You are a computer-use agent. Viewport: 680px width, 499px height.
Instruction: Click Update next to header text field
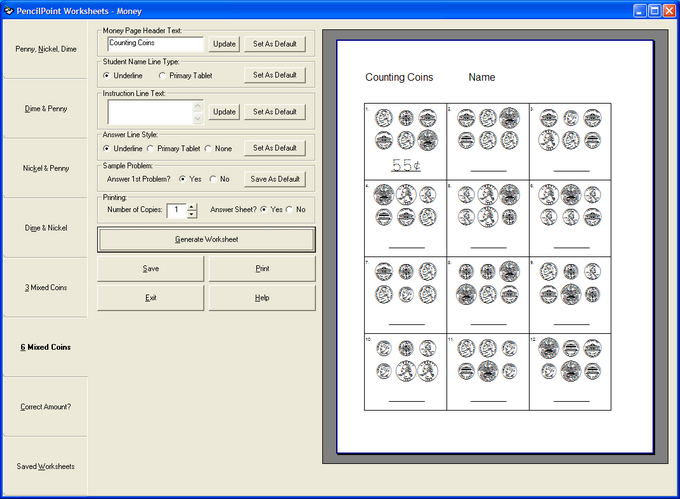(225, 44)
